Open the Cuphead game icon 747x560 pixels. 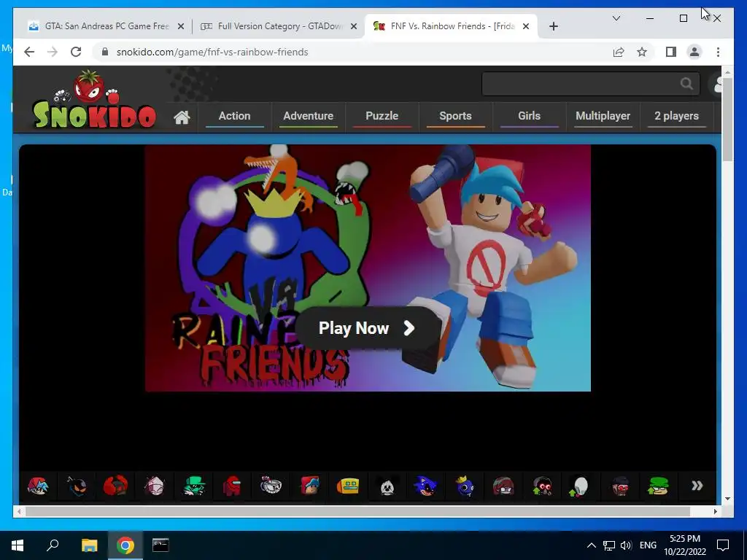(x=271, y=486)
